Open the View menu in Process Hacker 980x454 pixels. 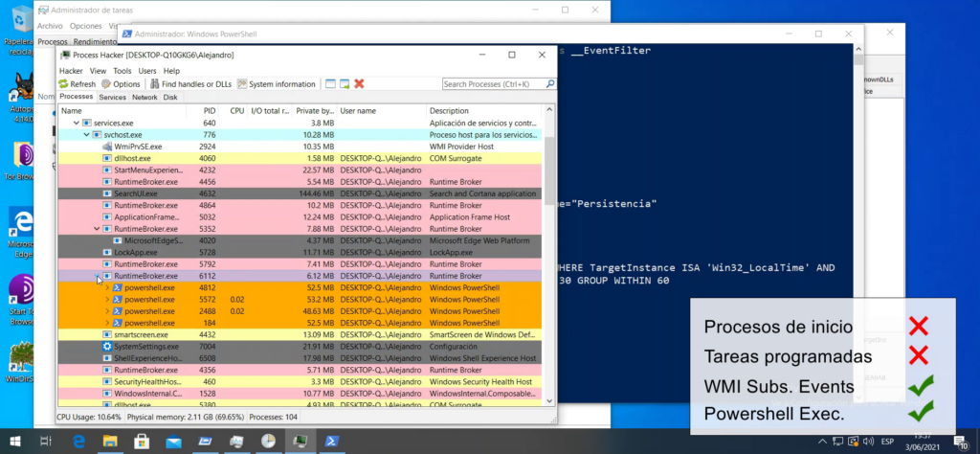click(98, 71)
